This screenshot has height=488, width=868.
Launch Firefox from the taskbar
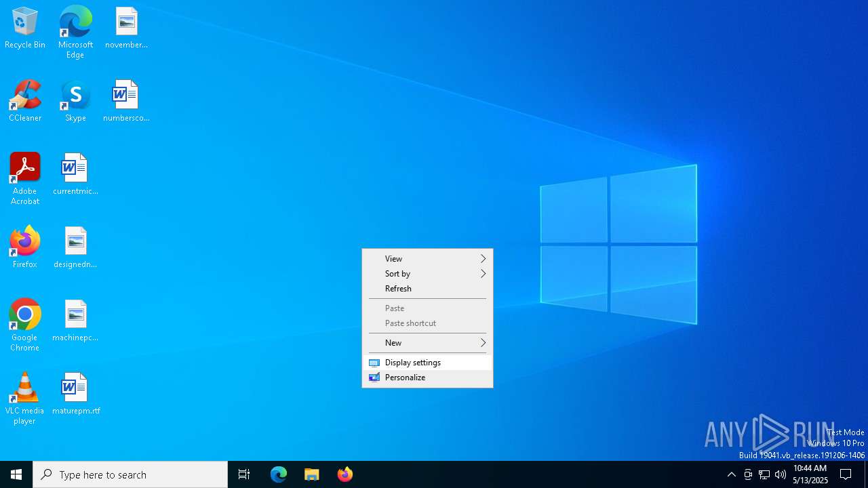click(x=345, y=474)
